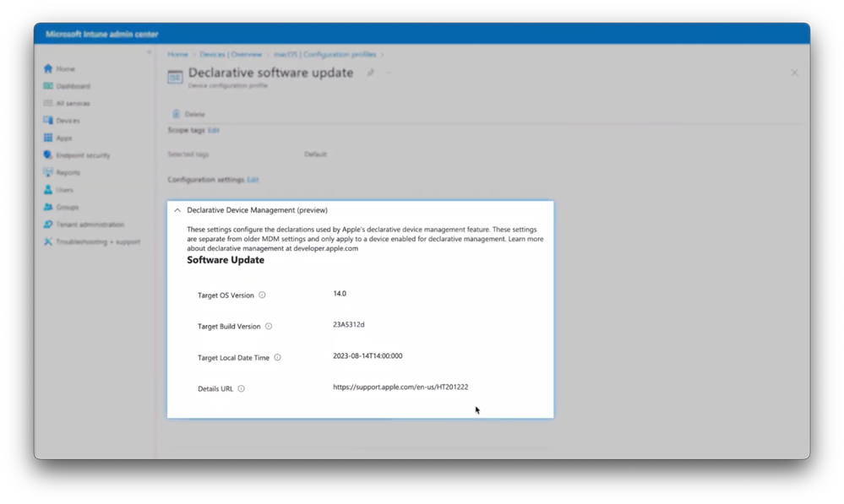Open the Devices sidebar icon
This screenshot has height=504, width=844.
pos(48,121)
